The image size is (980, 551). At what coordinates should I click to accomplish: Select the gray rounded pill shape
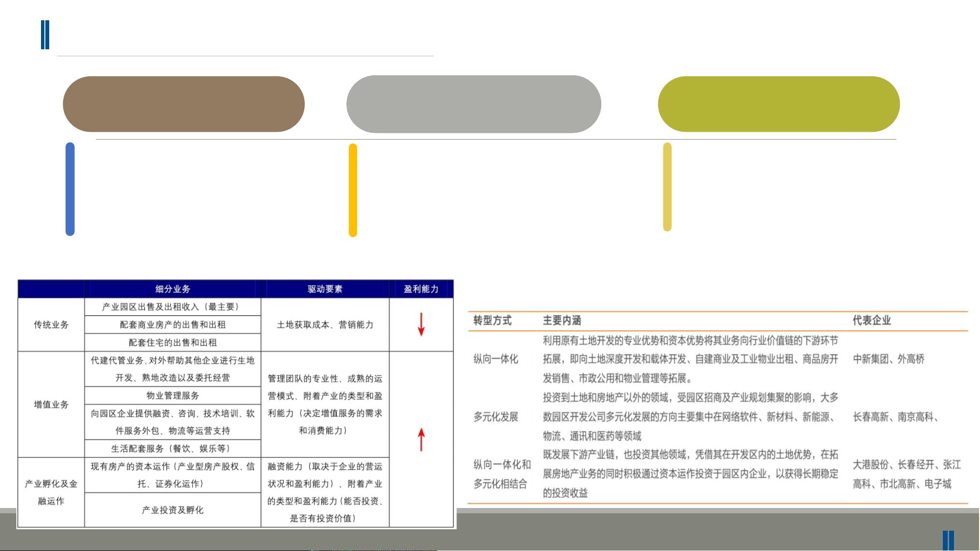pos(474,104)
